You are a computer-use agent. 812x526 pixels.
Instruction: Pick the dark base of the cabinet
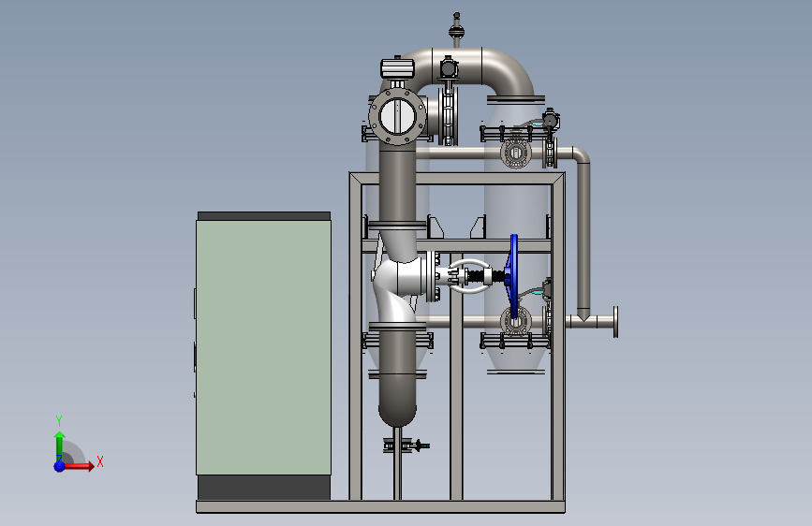263,488
